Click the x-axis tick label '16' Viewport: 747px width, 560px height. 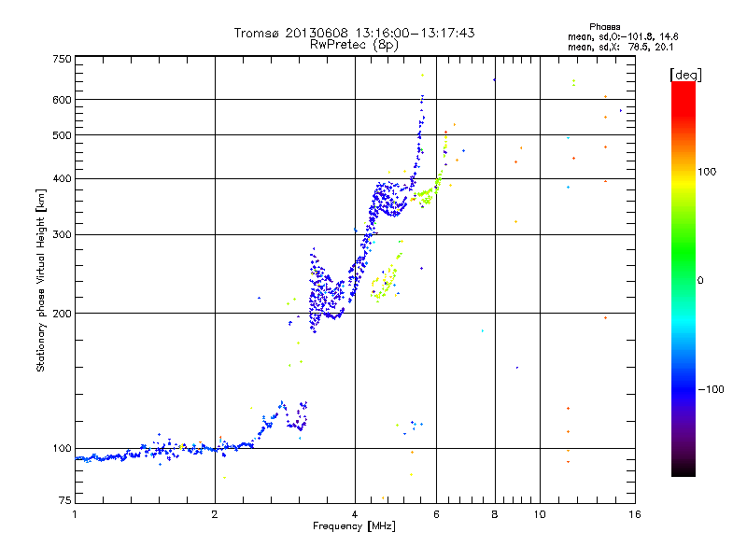pos(635,514)
